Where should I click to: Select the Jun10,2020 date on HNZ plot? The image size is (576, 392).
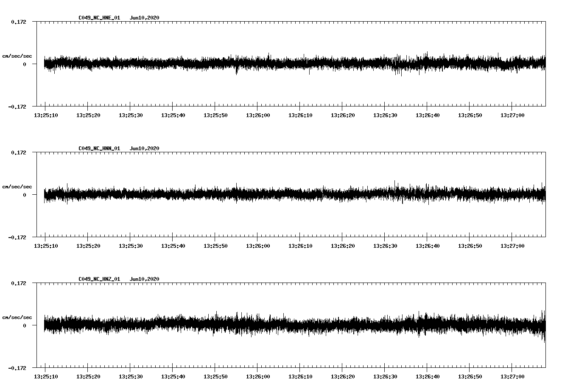click(x=144, y=279)
